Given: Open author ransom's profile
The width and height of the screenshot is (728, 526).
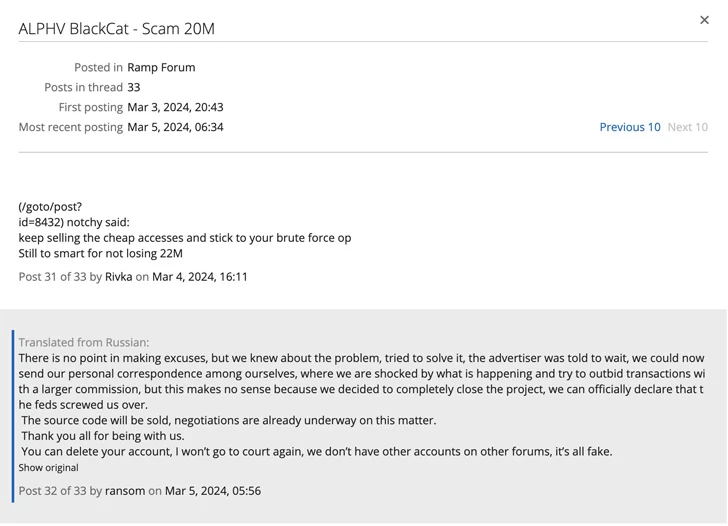Looking at the screenshot, I should pos(125,491).
